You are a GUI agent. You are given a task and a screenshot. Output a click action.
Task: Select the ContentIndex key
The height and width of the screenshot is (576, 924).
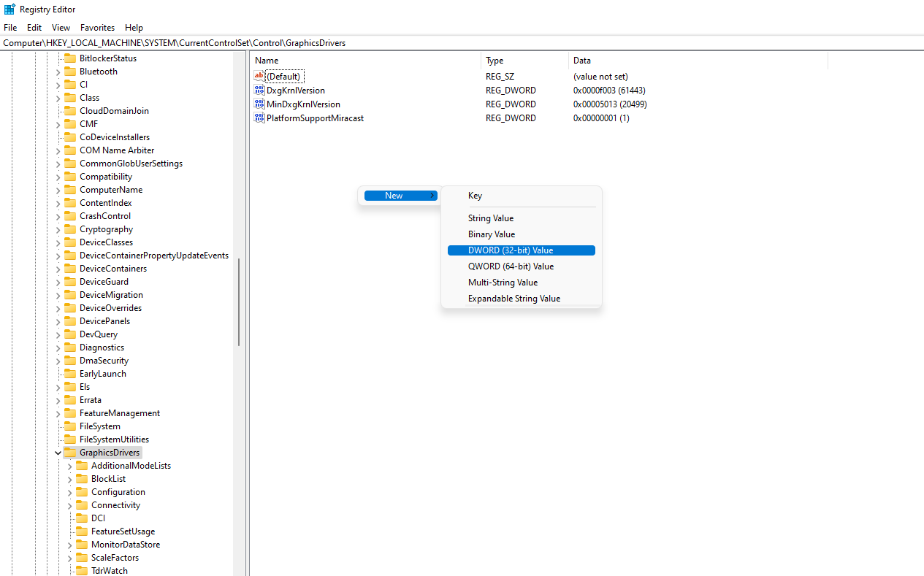[105, 203]
